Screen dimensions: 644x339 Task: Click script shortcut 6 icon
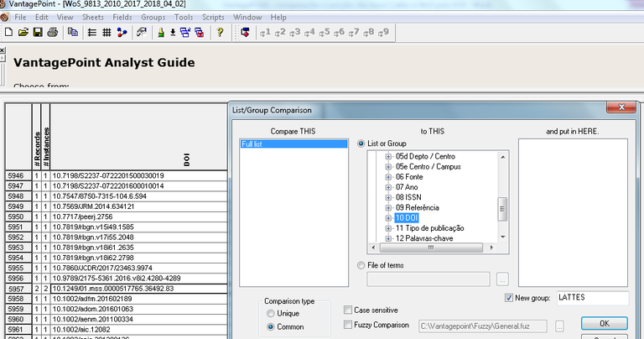pyautogui.click(x=340, y=32)
